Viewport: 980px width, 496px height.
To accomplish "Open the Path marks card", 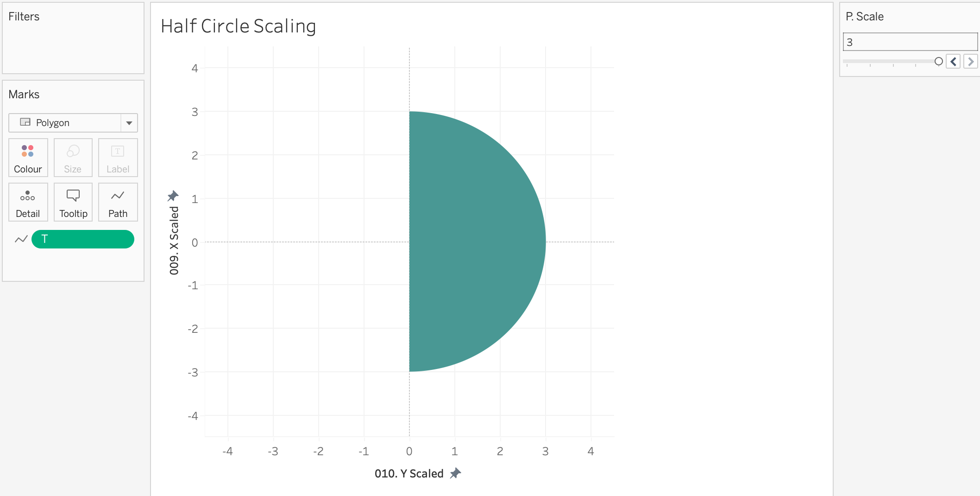I will 118,202.
